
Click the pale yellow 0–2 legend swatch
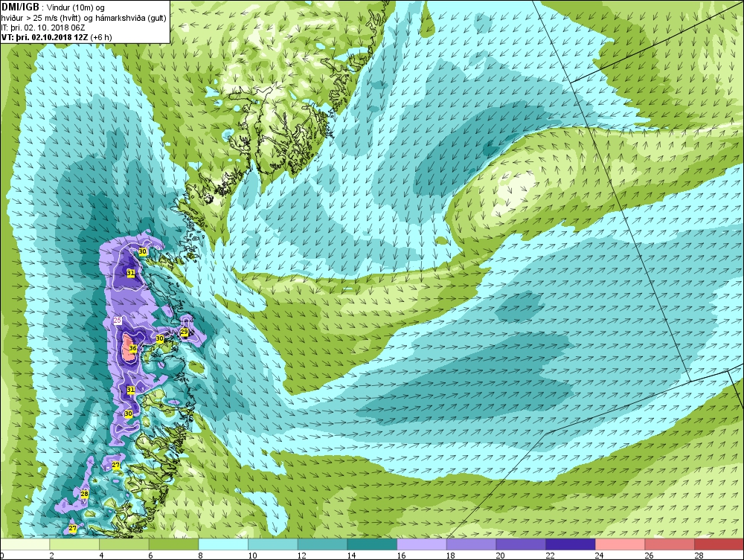click(x=25, y=544)
